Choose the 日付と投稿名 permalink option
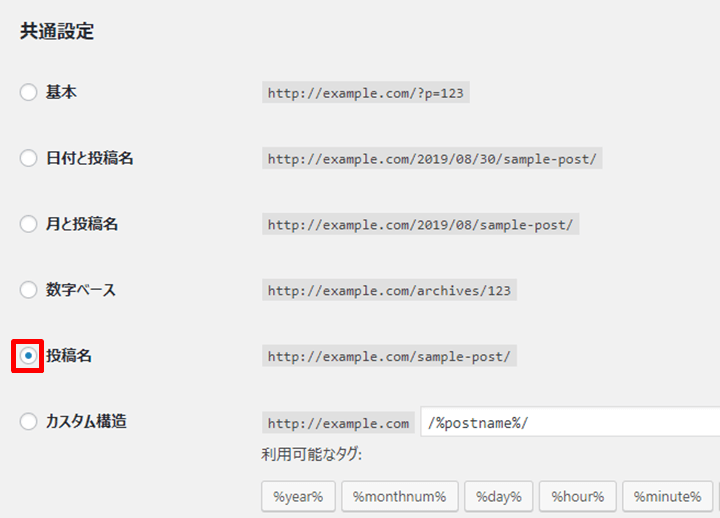Image resolution: width=720 pixels, height=518 pixels. [x=28, y=158]
